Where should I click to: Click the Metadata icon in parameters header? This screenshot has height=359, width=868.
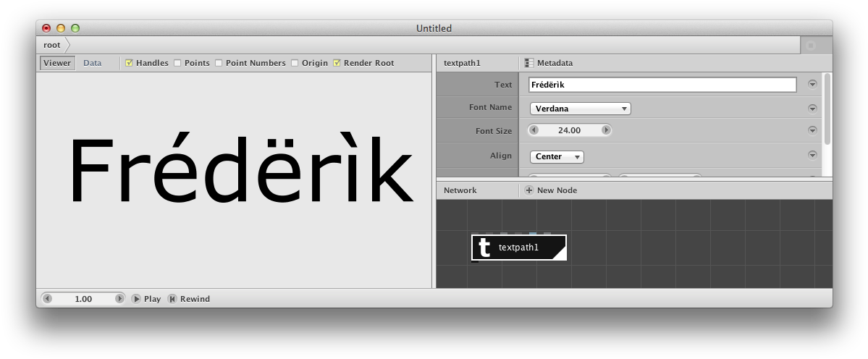click(x=529, y=63)
